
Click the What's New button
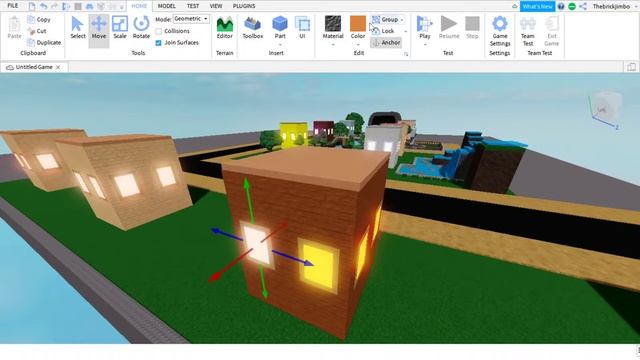click(x=538, y=6)
